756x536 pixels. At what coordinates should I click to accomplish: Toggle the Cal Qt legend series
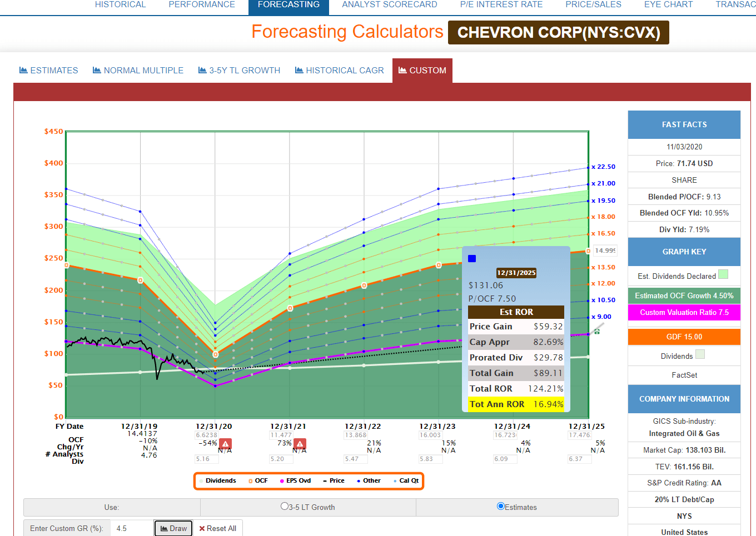[406, 481]
